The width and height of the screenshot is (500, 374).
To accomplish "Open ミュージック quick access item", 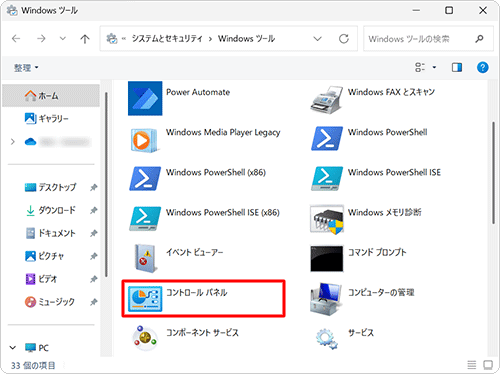I will point(51,302).
